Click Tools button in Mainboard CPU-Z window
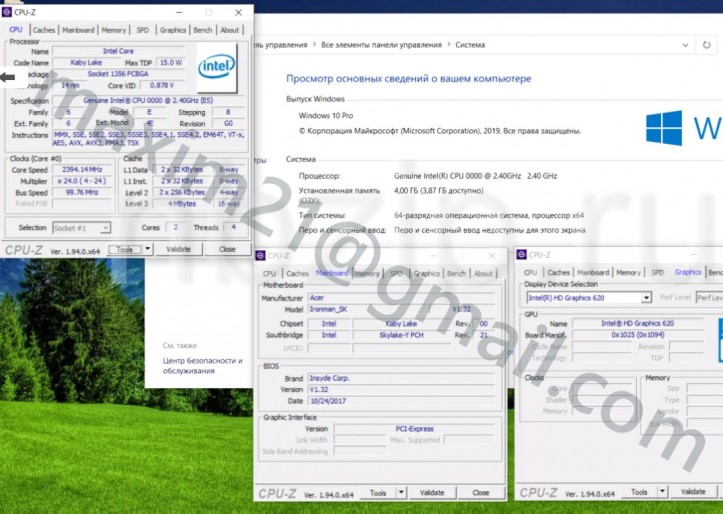Screen dimensions: 723x514 click(378, 492)
